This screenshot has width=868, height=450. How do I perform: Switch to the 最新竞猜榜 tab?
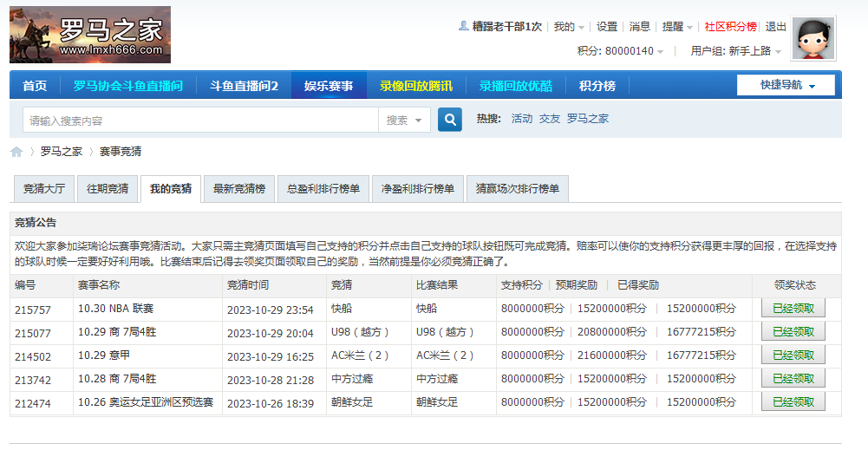click(239, 189)
